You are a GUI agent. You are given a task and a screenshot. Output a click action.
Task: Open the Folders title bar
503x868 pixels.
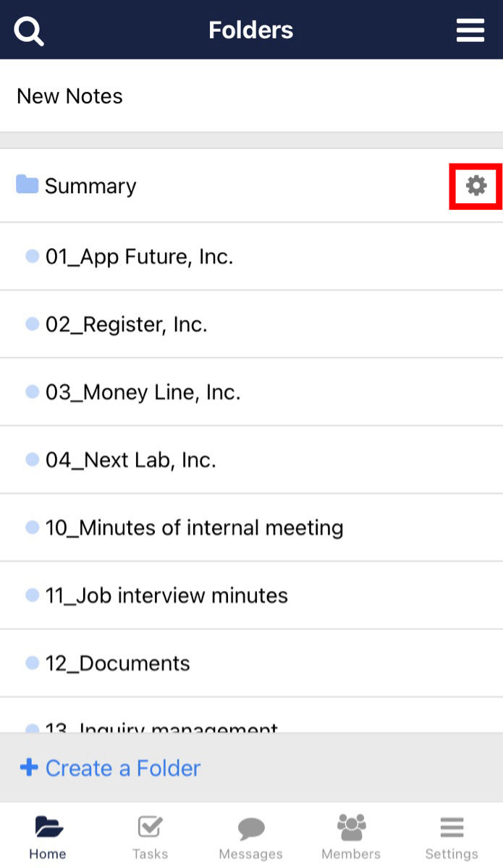pyautogui.click(x=251, y=30)
